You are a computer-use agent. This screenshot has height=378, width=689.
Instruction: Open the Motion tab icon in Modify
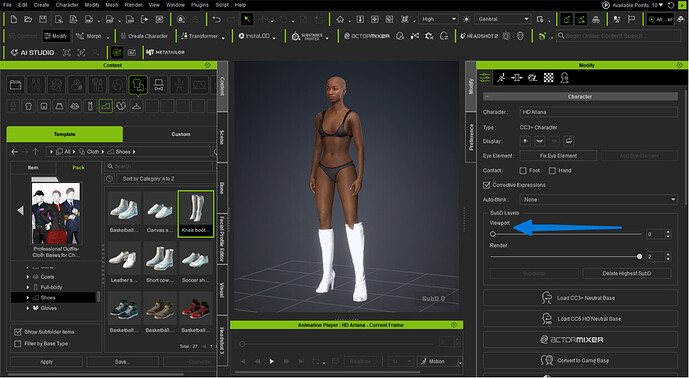501,78
